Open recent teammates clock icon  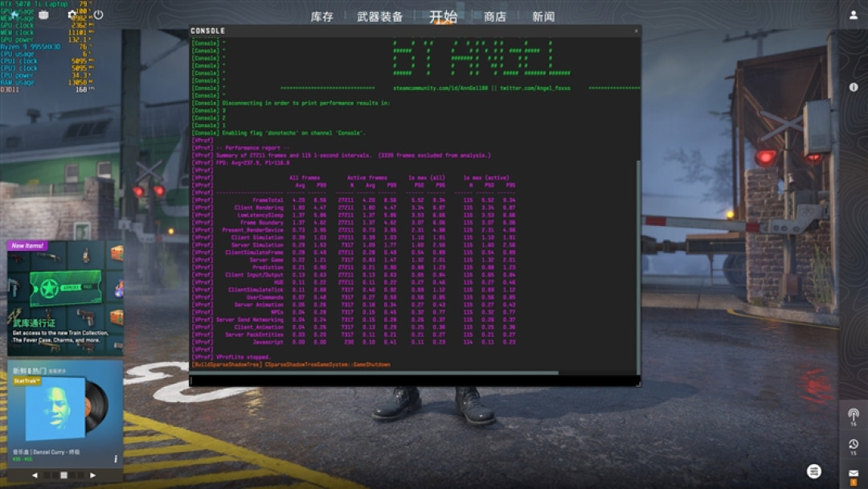tap(854, 446)
